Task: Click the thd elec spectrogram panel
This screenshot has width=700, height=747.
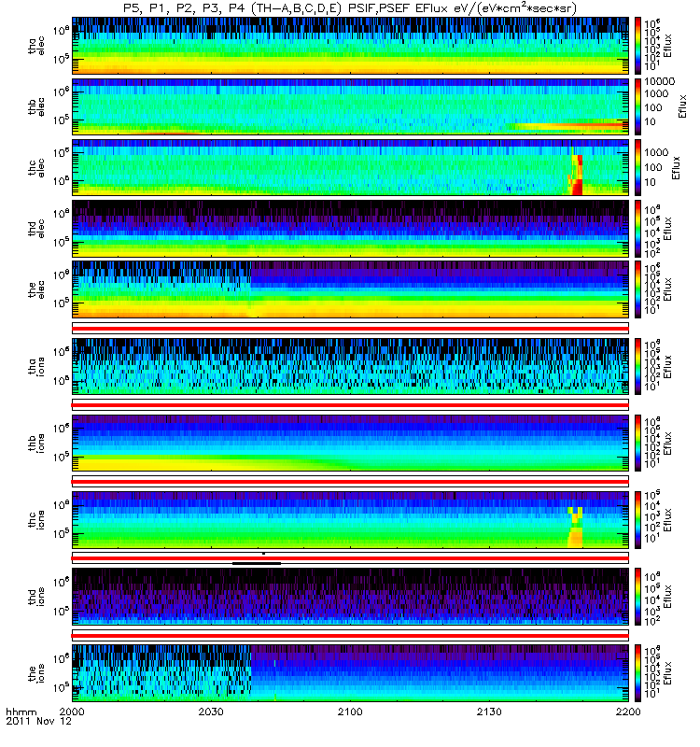Action: [x=351, y=228]
